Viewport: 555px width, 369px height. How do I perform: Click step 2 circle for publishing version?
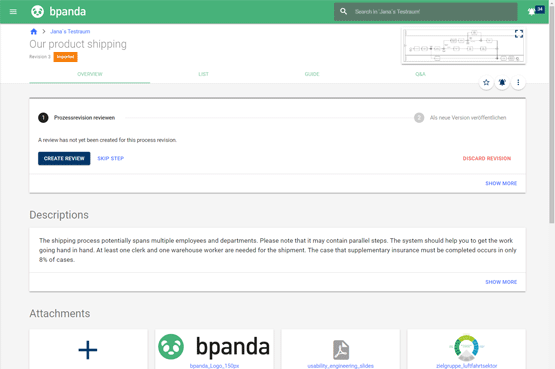click(x=419, y=117)
